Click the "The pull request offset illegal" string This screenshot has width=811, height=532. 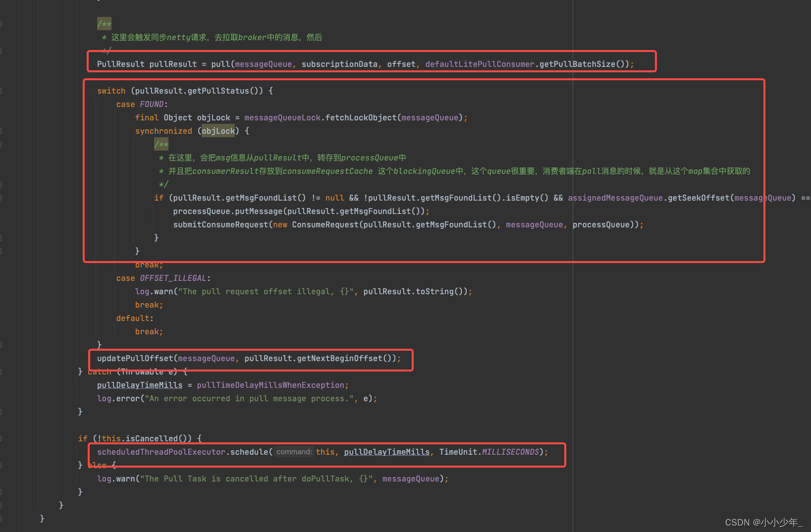click(266, 291)
